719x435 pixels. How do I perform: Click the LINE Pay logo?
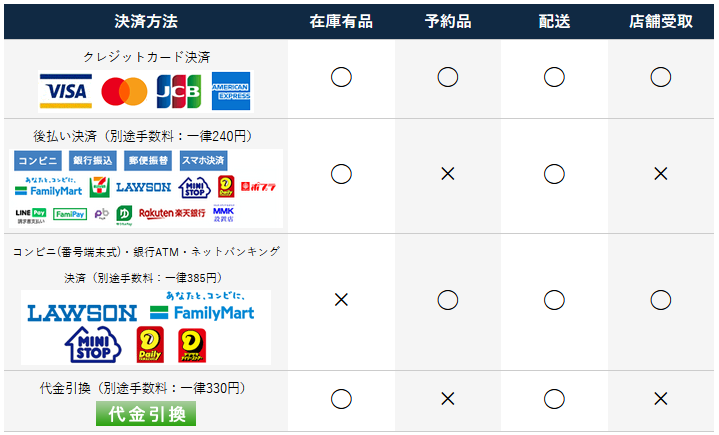[31, 216]
